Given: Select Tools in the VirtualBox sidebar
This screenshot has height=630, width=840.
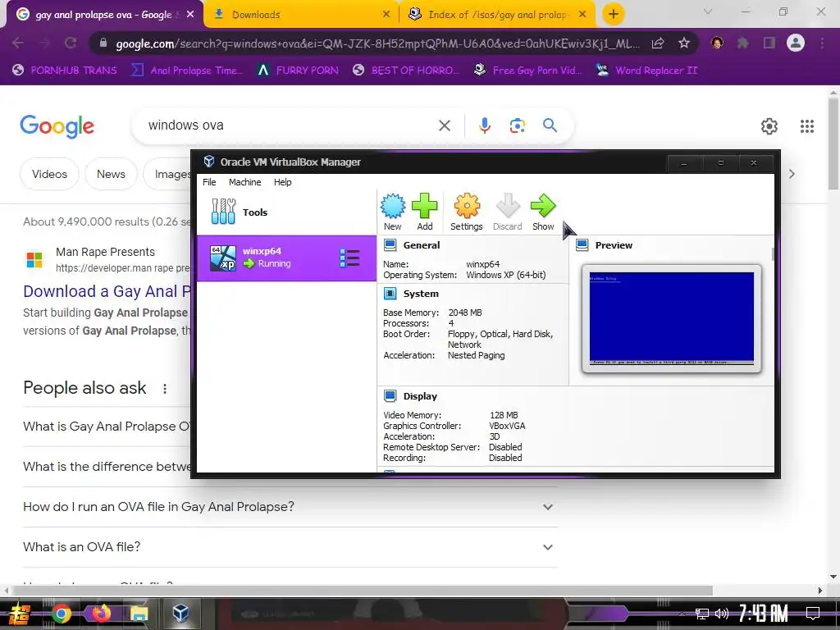Looking at the screenshot, I should tap(286, 212).
